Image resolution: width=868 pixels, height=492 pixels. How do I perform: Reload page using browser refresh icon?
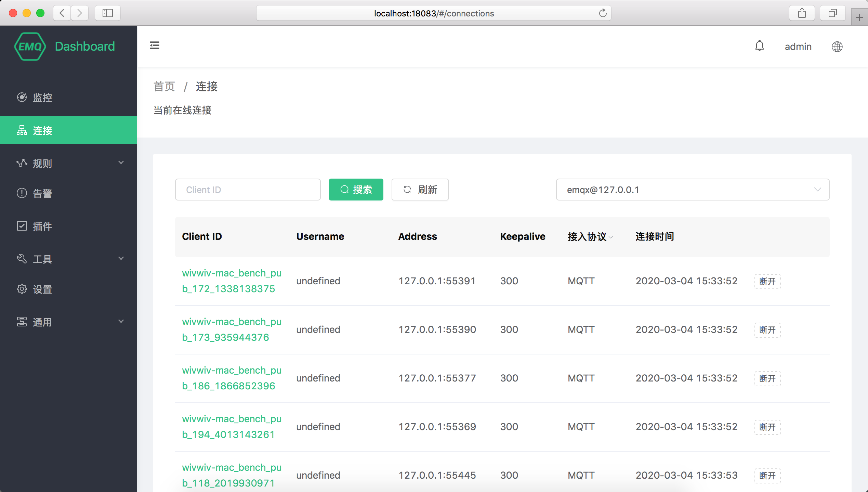pyautogui.click(x=603, y=13)
